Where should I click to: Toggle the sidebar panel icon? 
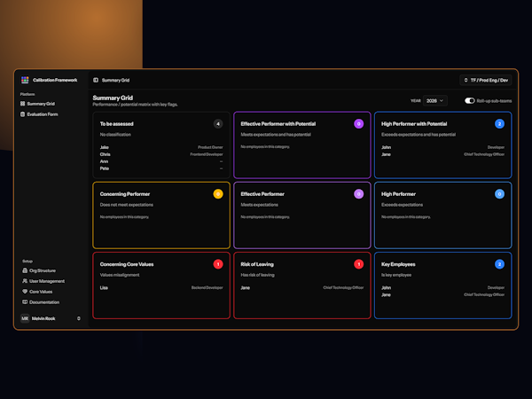(96, 80)
